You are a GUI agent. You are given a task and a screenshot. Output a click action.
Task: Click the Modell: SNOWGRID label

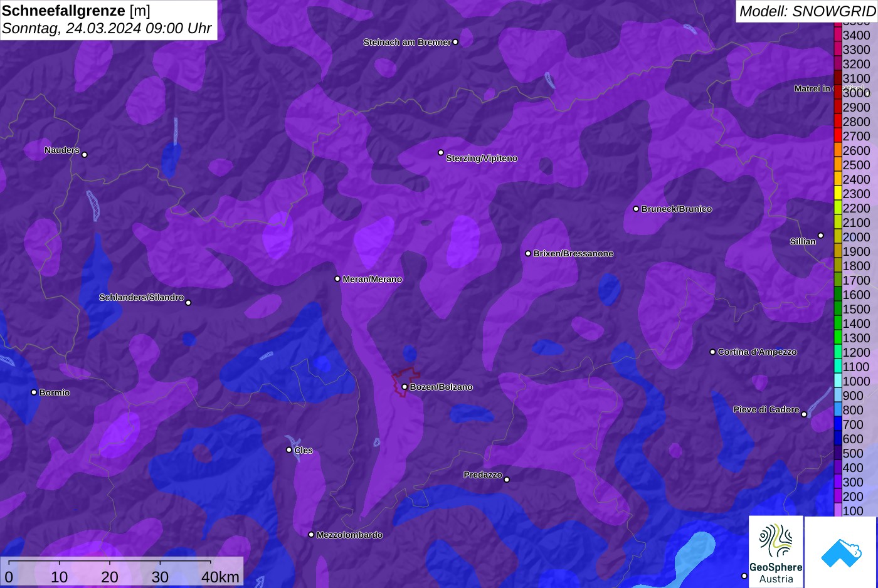point(807,11)
